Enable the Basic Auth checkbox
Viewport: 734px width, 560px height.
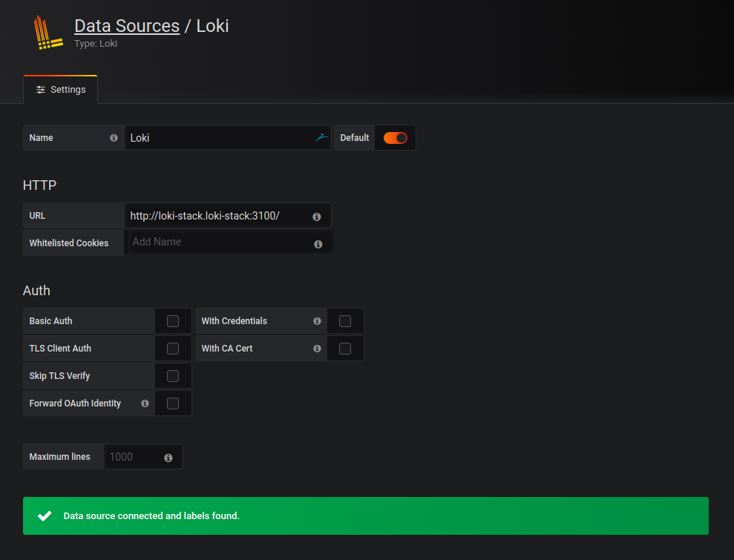pyautogui.click(x=173, y=321)
